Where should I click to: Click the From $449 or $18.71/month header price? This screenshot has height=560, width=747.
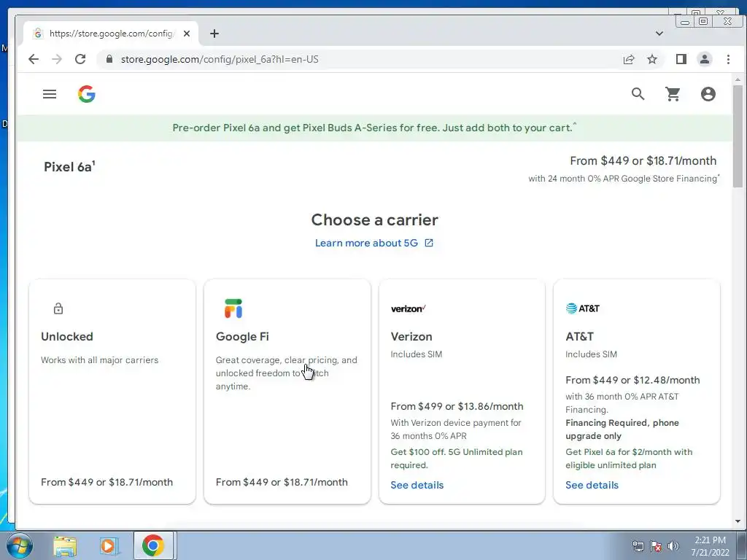point(643,161)
